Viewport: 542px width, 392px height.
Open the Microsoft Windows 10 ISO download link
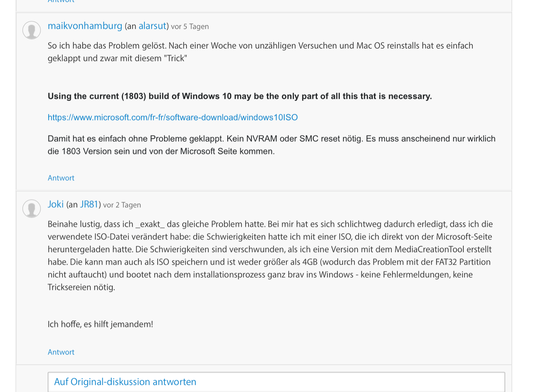click(172, 118)
